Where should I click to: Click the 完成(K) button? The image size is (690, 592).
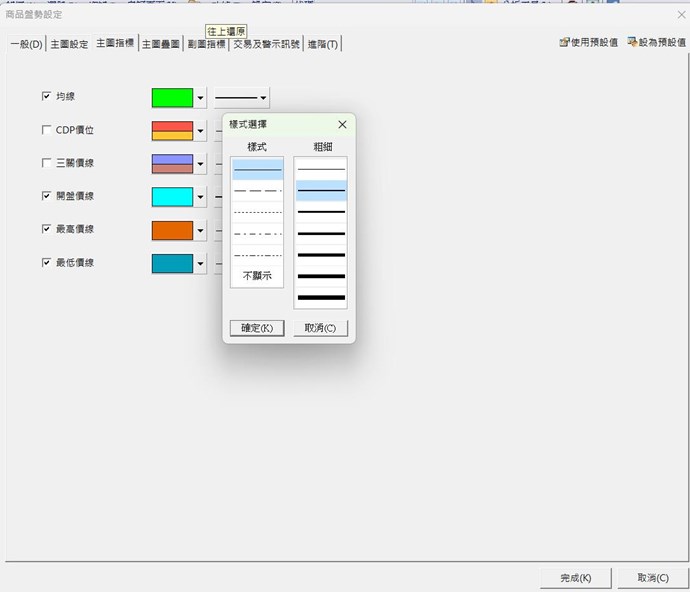[575, 578]
